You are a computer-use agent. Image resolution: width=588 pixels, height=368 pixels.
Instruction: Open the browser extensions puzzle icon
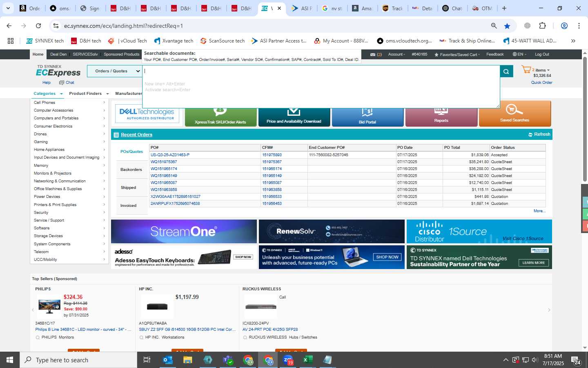click(542, 26)
